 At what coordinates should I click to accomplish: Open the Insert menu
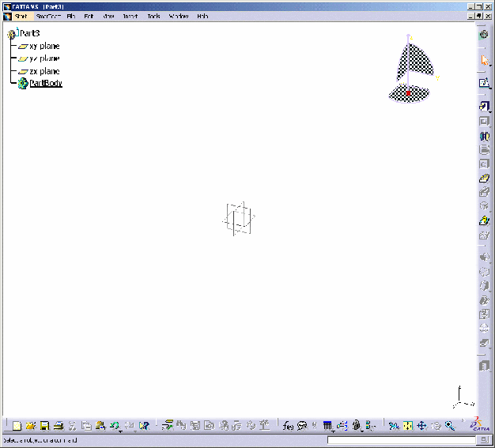tap(130, 16)
